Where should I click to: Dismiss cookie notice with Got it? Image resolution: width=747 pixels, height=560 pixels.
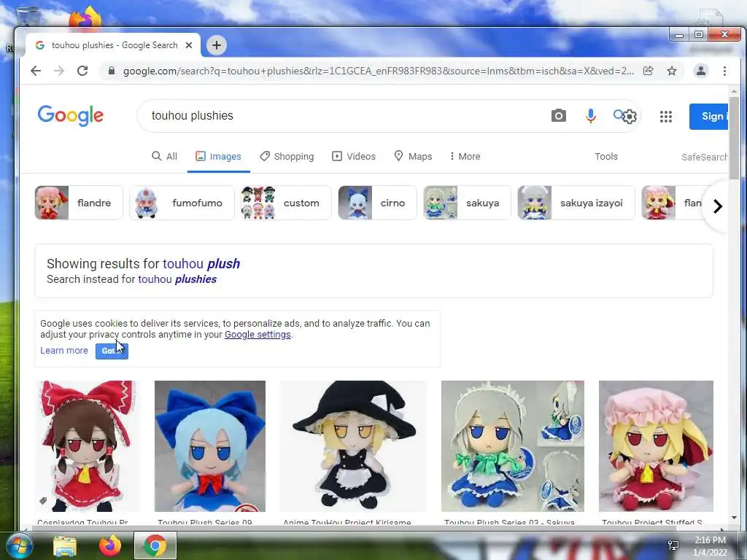coord(112,351)
